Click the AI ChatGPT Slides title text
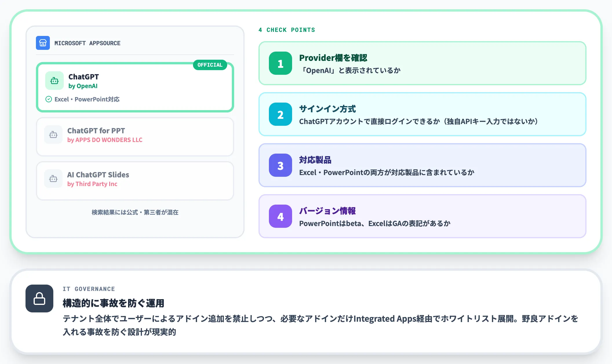This screenshot has height=364, width=612. 98,175
